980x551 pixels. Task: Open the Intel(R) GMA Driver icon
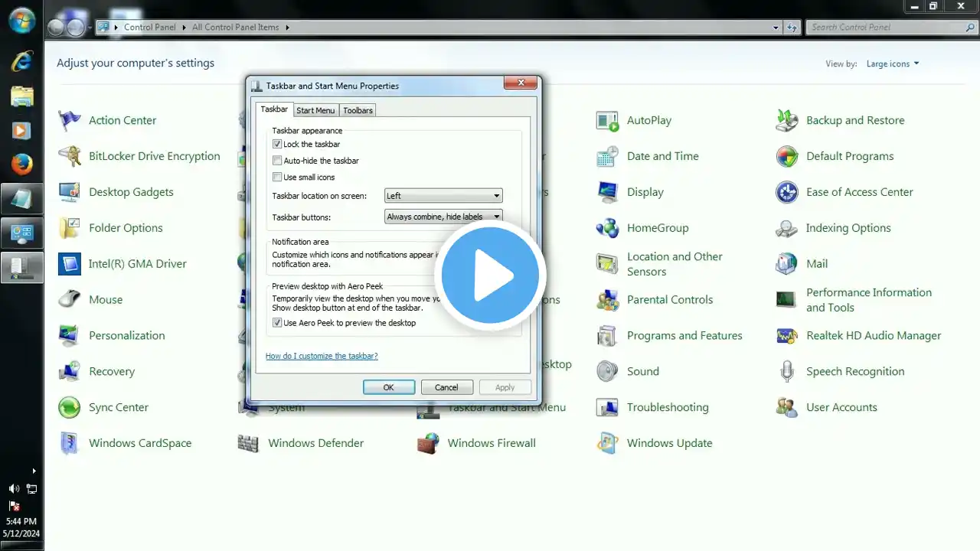[x=70, y=264]
